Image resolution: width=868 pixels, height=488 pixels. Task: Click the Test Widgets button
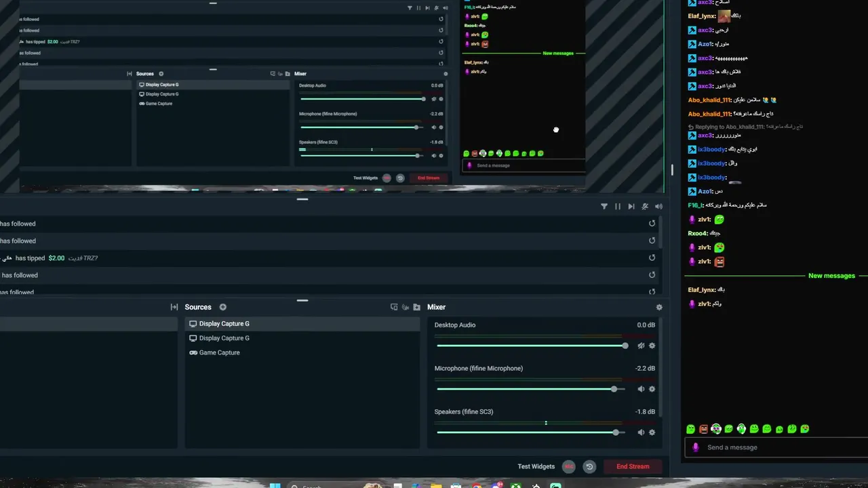point(536,466)
